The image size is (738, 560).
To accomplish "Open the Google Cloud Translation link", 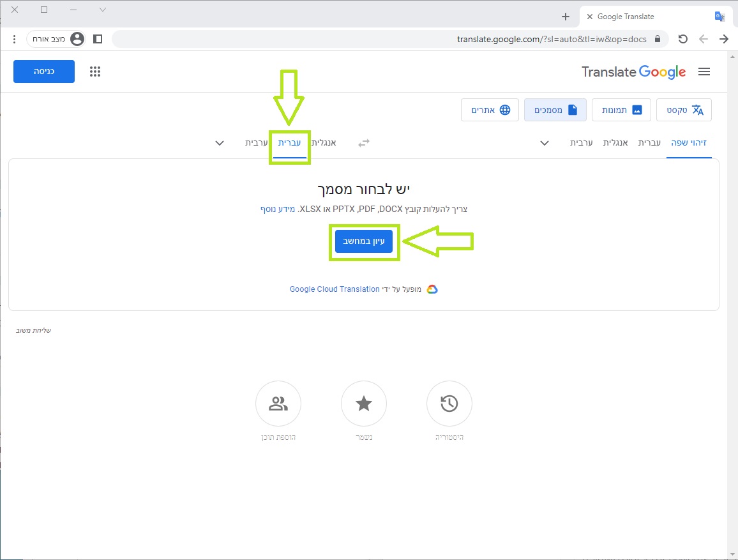I will 335,289.
